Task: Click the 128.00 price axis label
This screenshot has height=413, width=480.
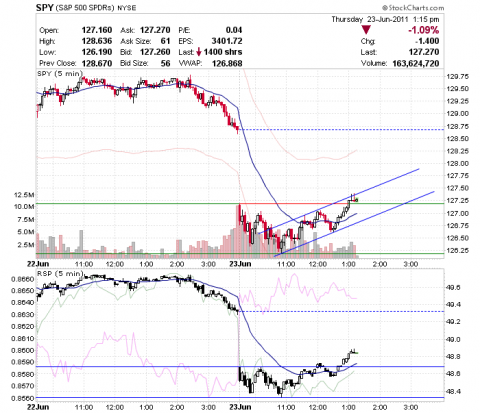Action: point(457,163)
